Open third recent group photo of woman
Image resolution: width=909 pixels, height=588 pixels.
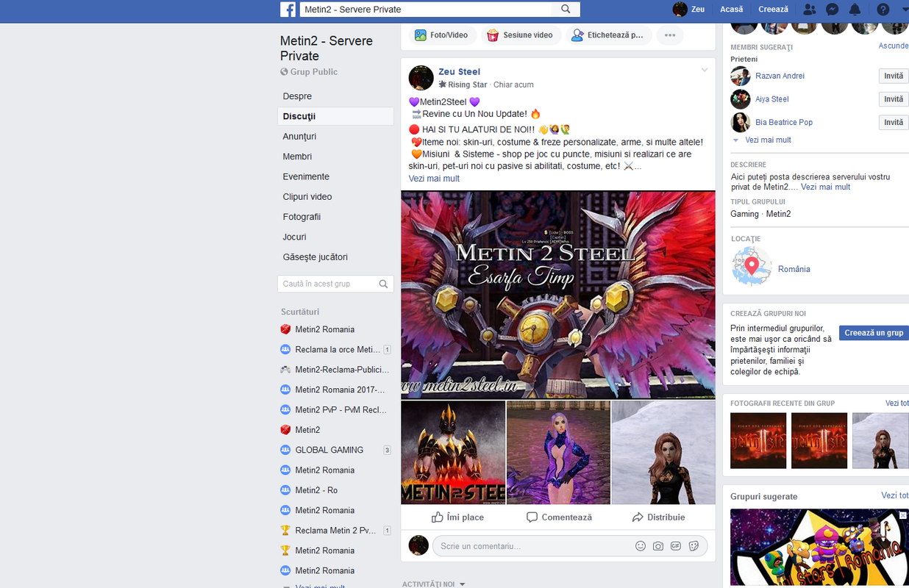(x=880, y=440)
